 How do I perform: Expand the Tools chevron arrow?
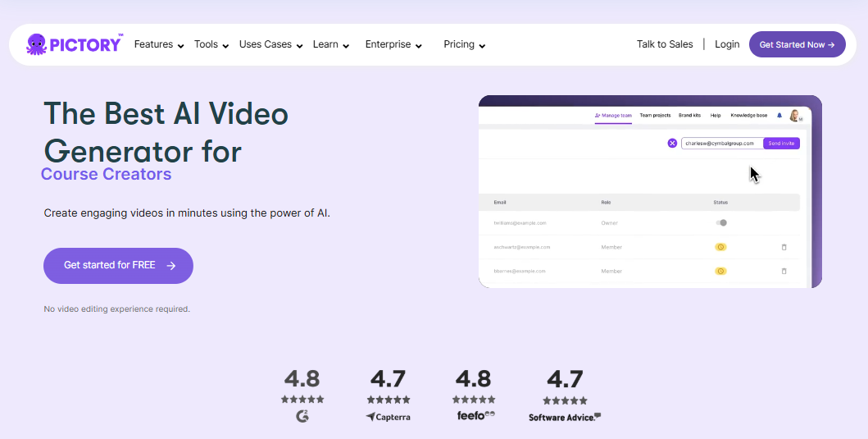(x=225, y=46)
